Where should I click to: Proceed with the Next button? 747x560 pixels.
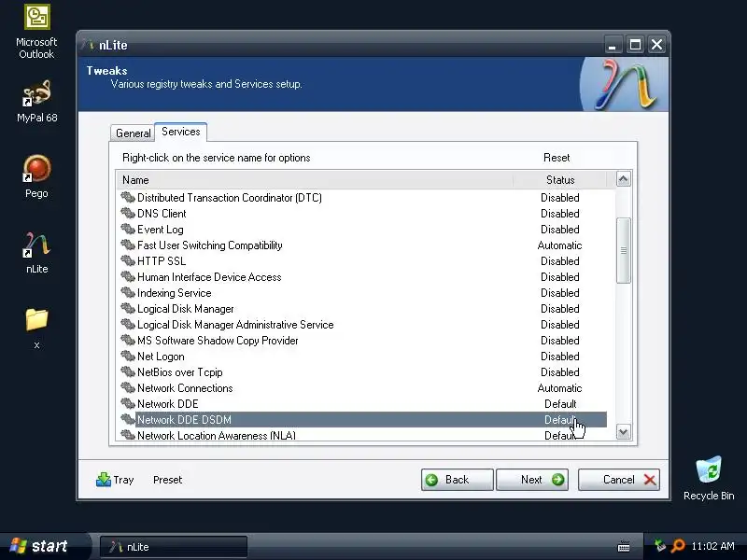(532, 480)
